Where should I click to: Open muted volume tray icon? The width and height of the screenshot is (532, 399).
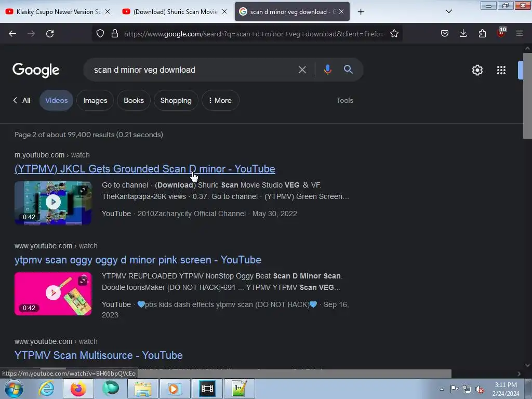point(480,389)
